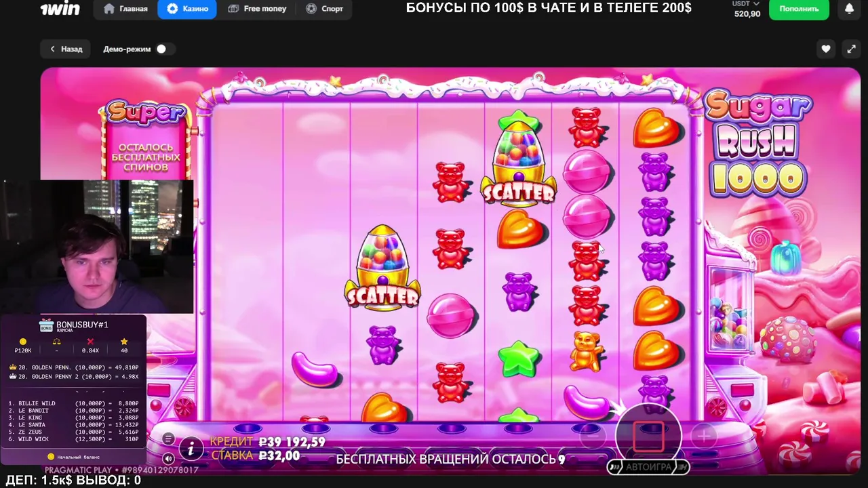
Task: Click the scales icon in bonus panel
Action: coord(56,342)
